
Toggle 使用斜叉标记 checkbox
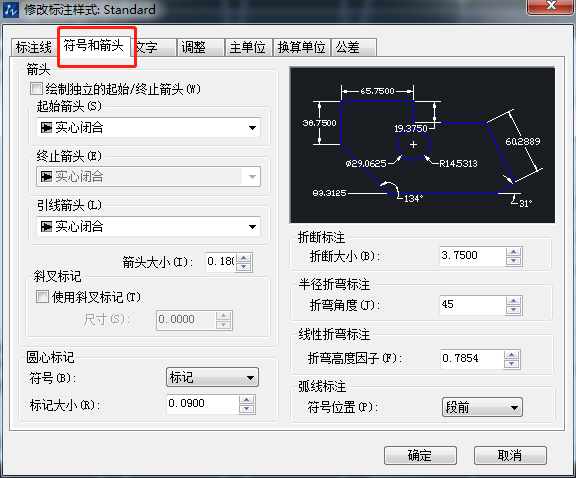pyautogui.click(x=42, y=296)
